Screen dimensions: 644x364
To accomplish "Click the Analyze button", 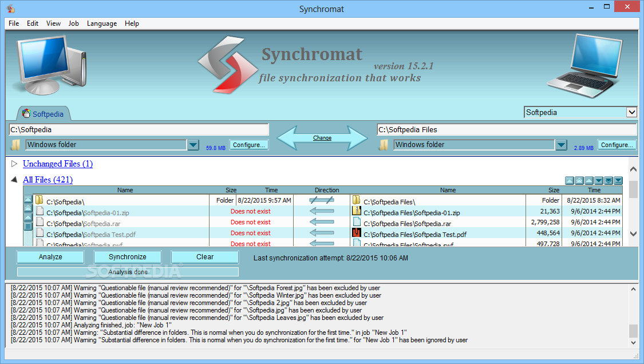I will click(x=50, y=257).
